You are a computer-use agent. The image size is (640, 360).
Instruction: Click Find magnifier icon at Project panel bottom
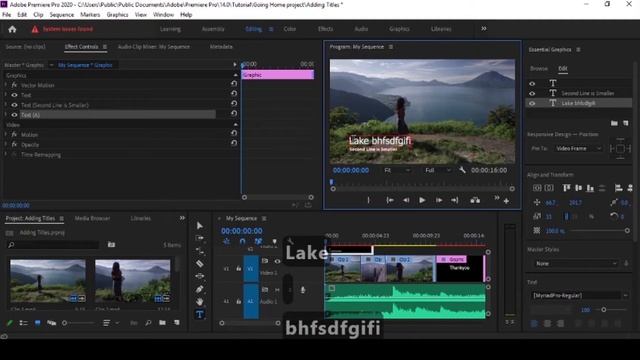click(148, 322)
